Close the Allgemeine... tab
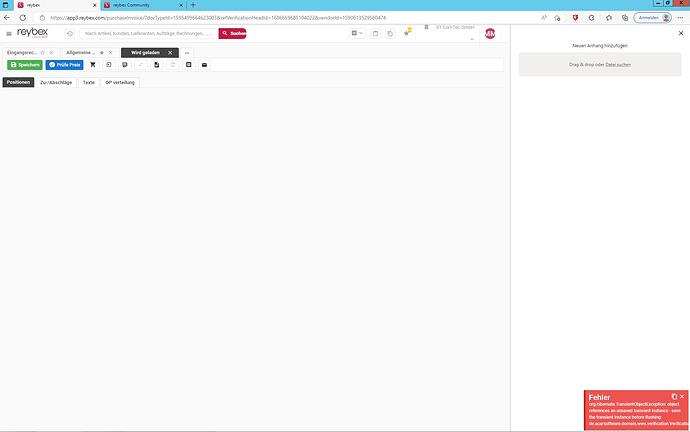The height and width of the screenshot is (432, 690). tap(110, 53)
